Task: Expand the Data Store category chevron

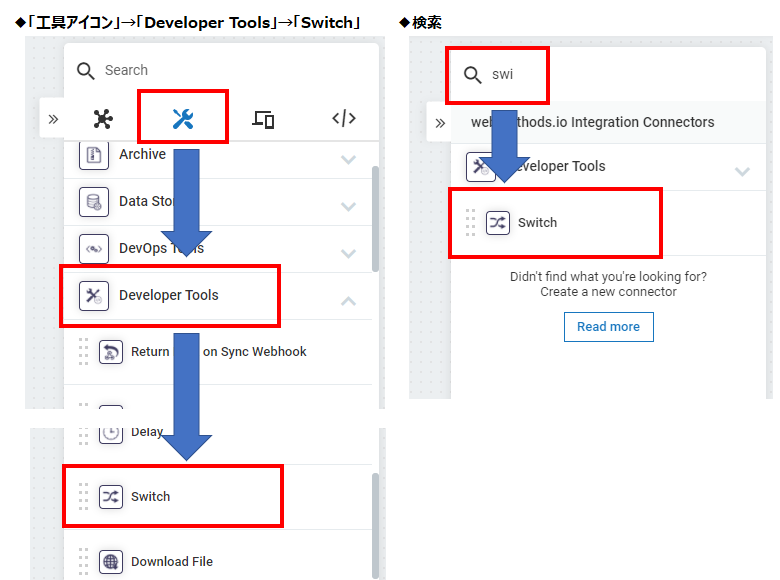Action: click(x=348, y=206)
